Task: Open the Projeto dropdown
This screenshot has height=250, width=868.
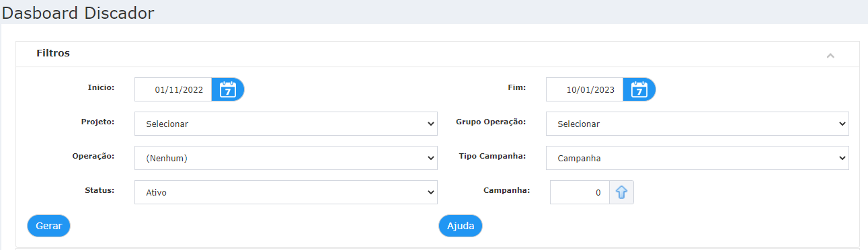Action: tap(286, 124)
